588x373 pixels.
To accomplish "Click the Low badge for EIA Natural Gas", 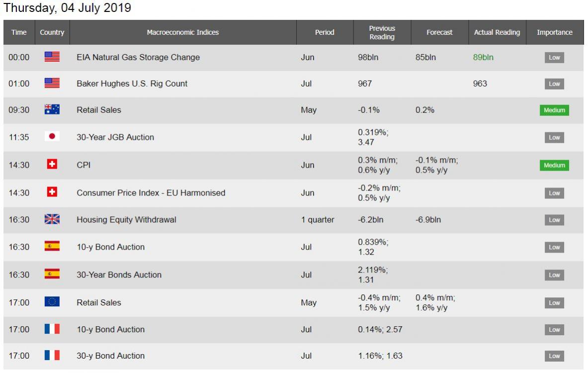I will (554, 58).
